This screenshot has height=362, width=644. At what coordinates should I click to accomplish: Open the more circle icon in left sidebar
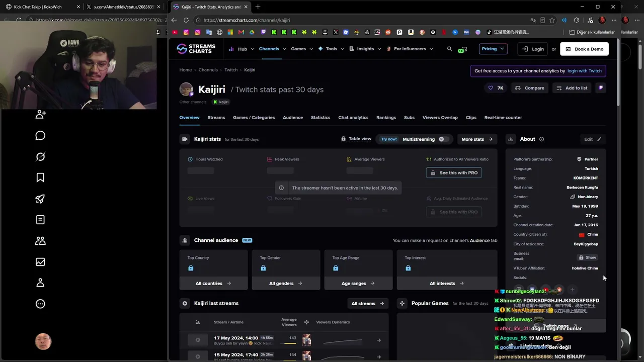pos(41,304)
